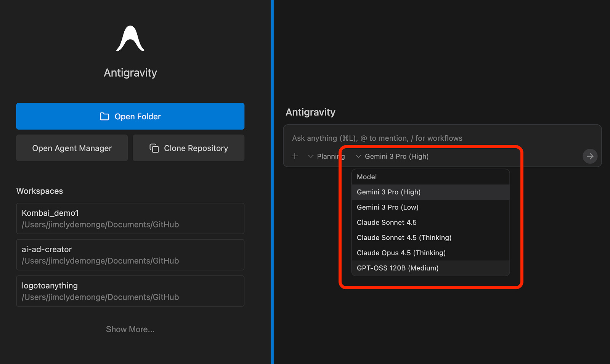Click the plus icon to add context
The height and width of the screenshot is (364, 610).
click(295, 156)
